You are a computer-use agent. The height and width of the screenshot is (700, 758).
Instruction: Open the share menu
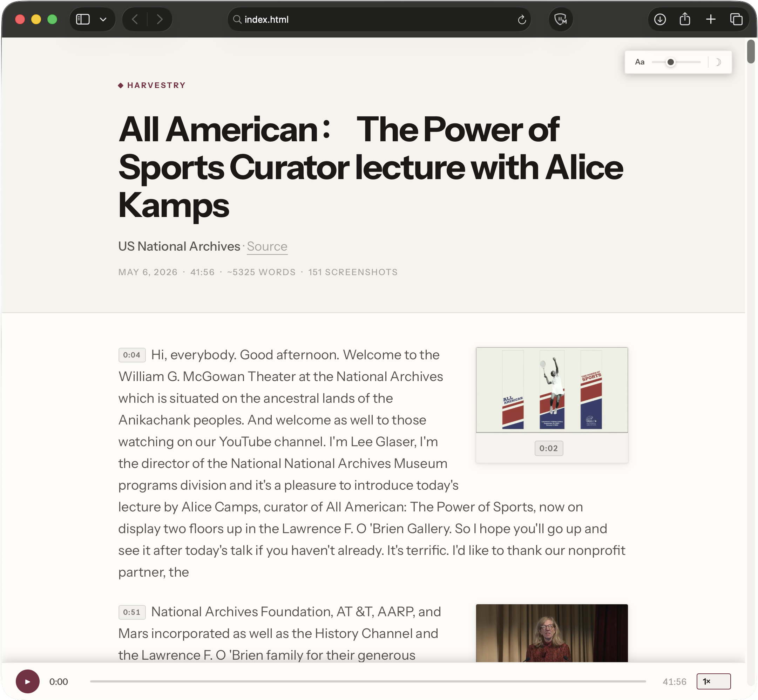(x=684, y=19)
